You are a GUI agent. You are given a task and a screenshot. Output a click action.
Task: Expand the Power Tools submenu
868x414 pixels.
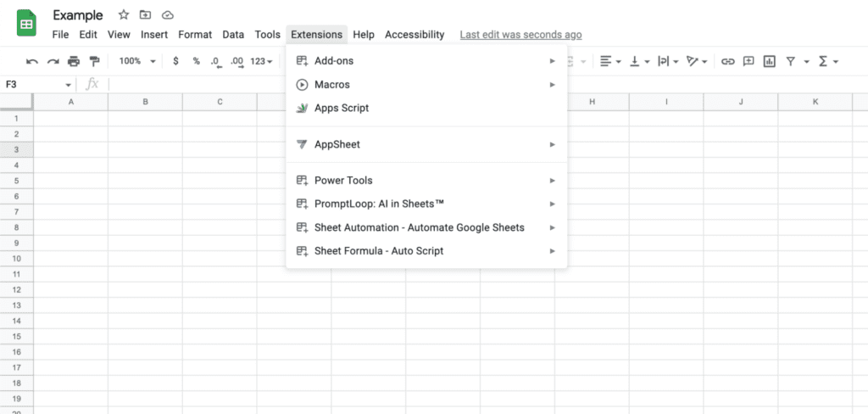tap(426, 181)
